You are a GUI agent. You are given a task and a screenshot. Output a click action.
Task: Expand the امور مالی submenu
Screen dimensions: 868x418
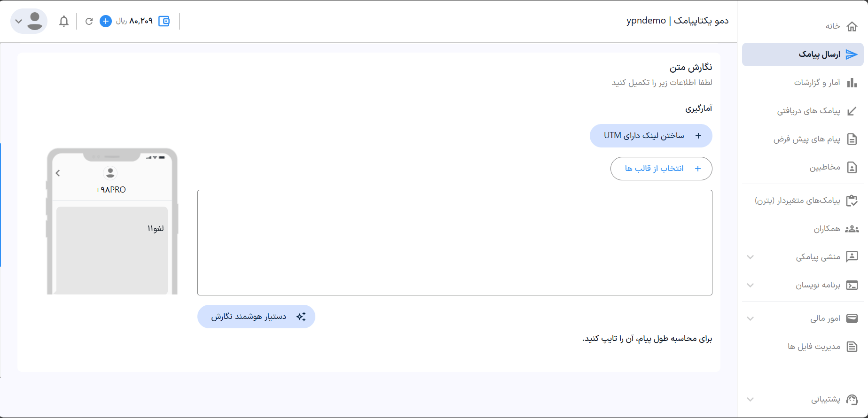click(x=751, y=318)
